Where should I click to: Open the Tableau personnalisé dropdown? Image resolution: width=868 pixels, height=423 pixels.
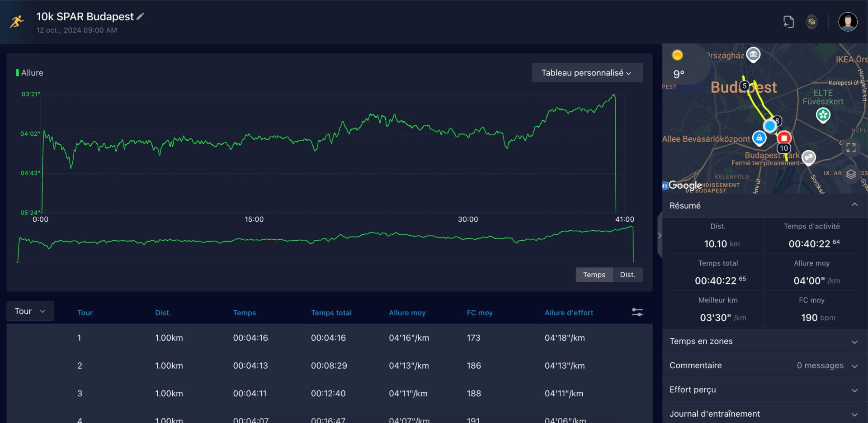tap(587, 73)
